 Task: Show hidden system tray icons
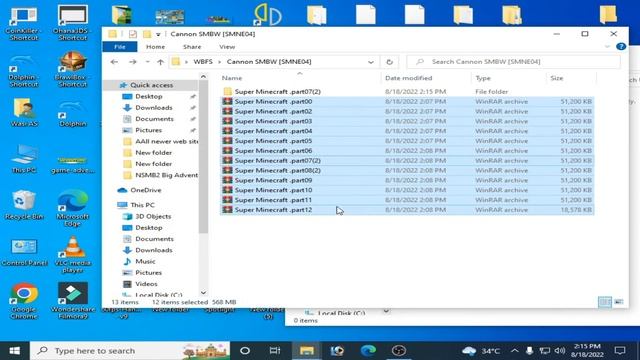pyautogui.click(x=514, y=351)
